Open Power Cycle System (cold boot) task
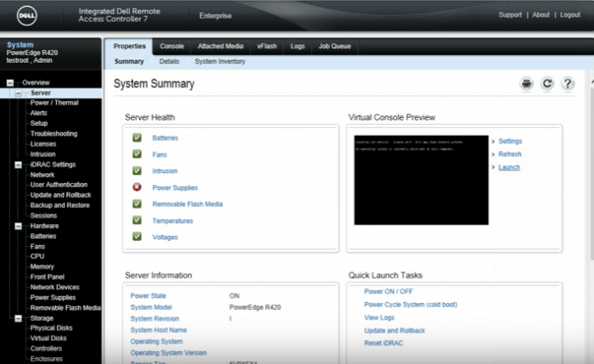 coord(410,305)
